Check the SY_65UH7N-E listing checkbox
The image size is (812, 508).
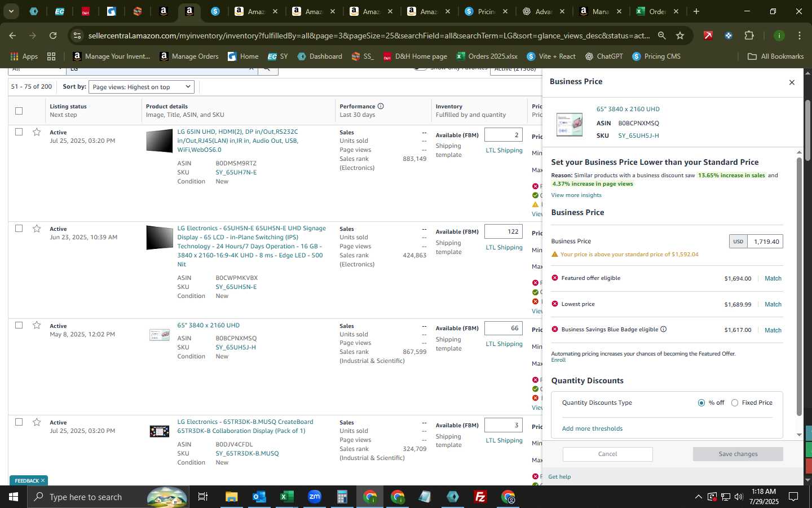pos(19,132)
